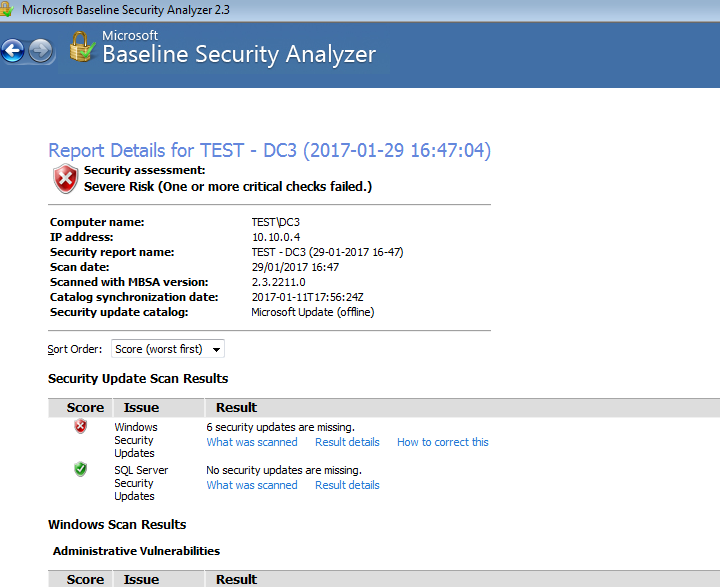Click Issue header under Administrative Vulnerabilities
This screenshot has height=587, width=720.
[x=141, y=579]
